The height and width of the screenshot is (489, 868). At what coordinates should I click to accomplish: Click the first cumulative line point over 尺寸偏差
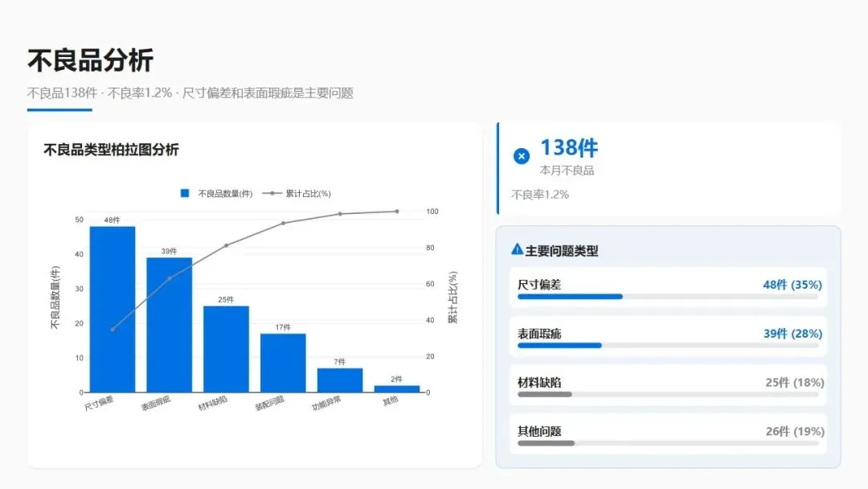tap(113, 329)
